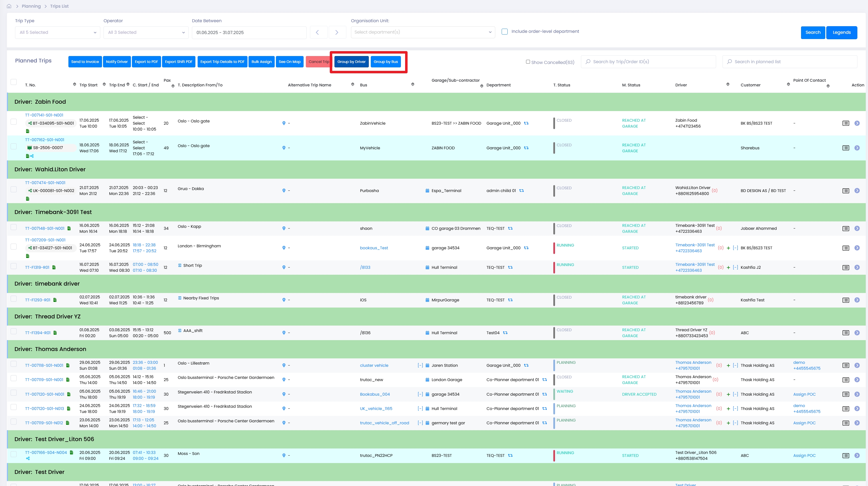Click green document icon next to TT-007148-S01-N001
Screen dimensions: 868x486
(x=69, y=228)
